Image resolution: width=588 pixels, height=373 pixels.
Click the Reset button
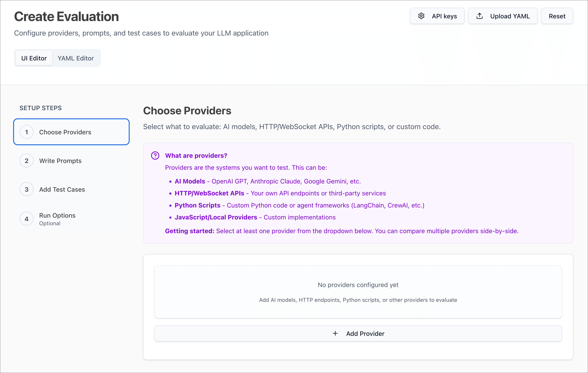pyautogui.click(x=557, y=16)
